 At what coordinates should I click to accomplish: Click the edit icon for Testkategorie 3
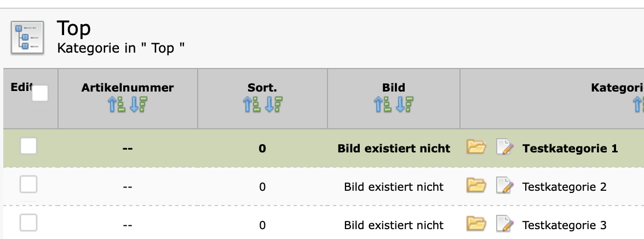(504, 225)
